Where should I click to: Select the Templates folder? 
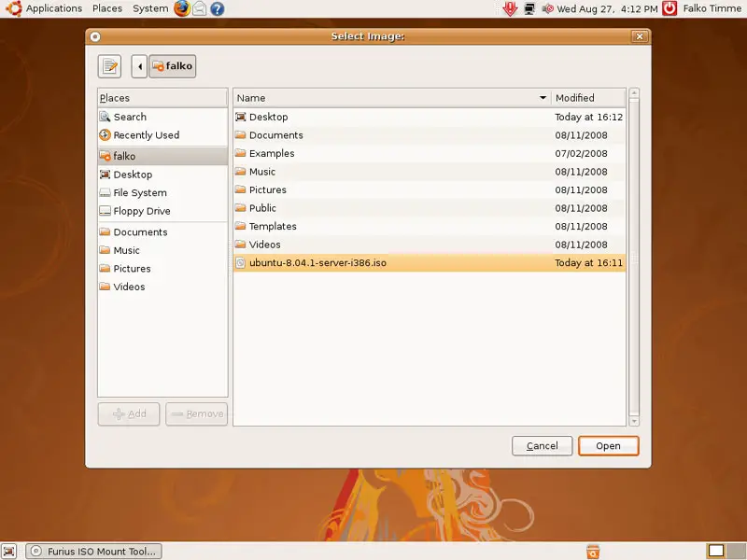tap(430, 226)
